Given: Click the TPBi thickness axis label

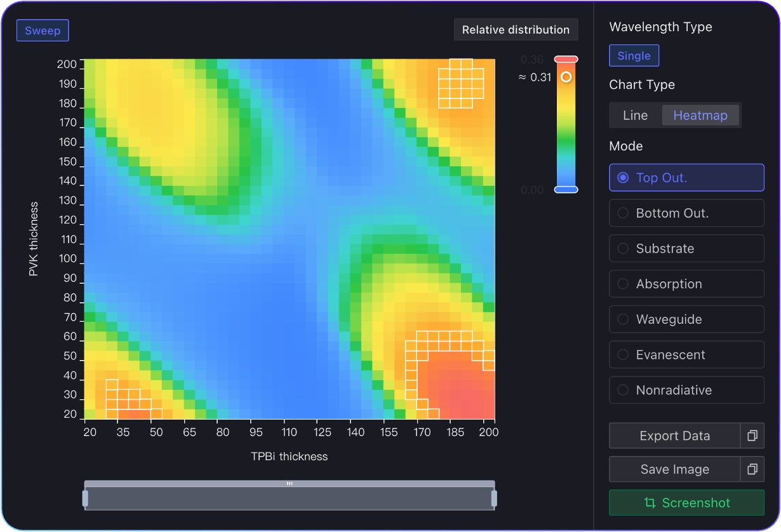Looking at the screenshot, I should pyautogui.click(x=290, y=456).
